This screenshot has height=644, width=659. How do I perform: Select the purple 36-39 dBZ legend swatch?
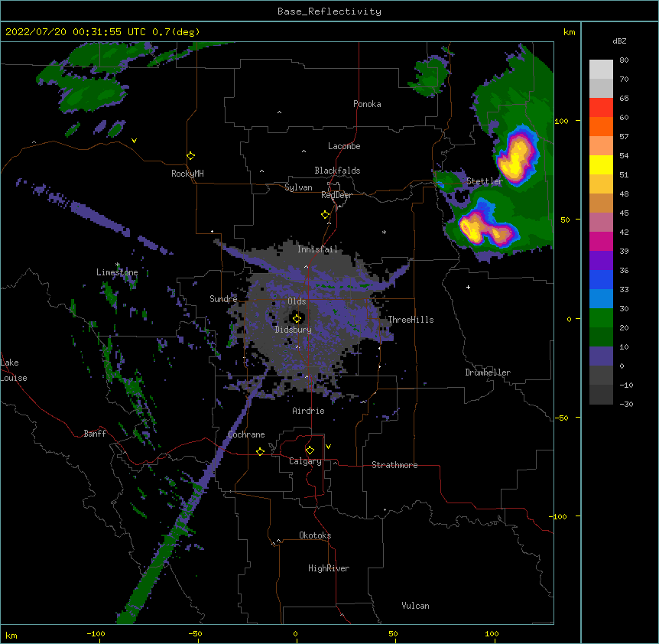click(601, 260)
